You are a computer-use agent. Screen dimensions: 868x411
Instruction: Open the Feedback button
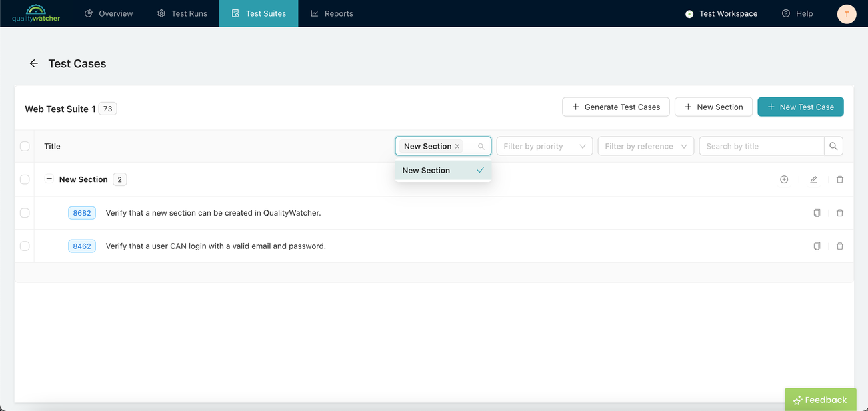click(820, 400)
